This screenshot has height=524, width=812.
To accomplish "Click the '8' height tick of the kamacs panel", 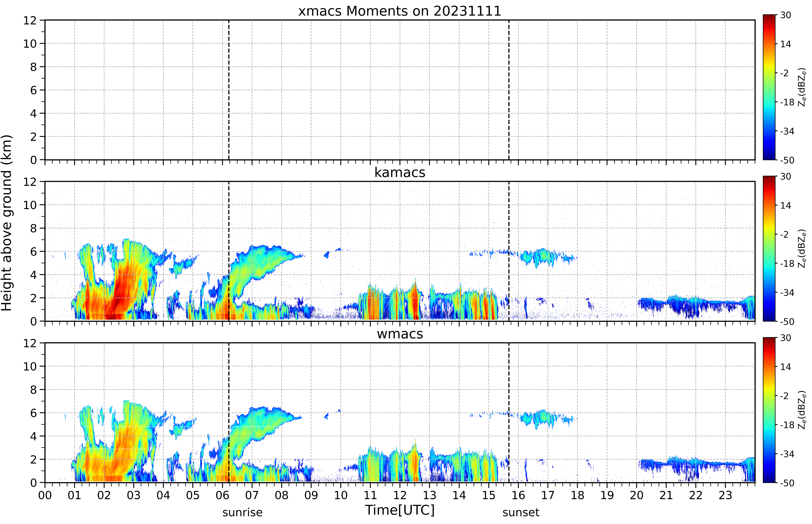I will pos(33,228).
